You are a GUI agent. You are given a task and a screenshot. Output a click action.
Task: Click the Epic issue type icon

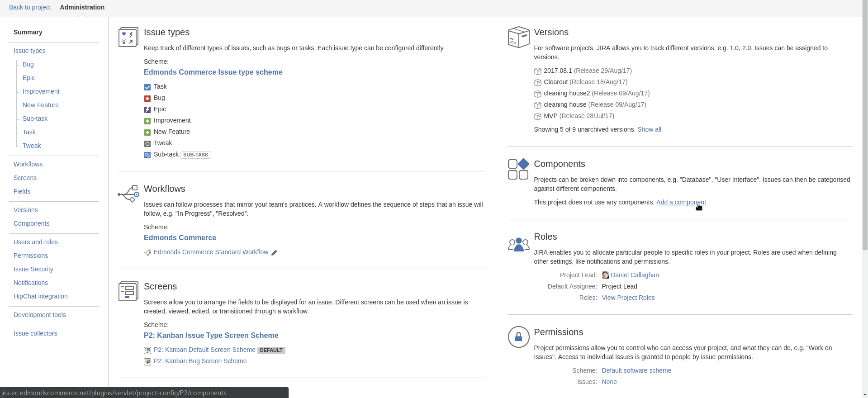[147, 110]
